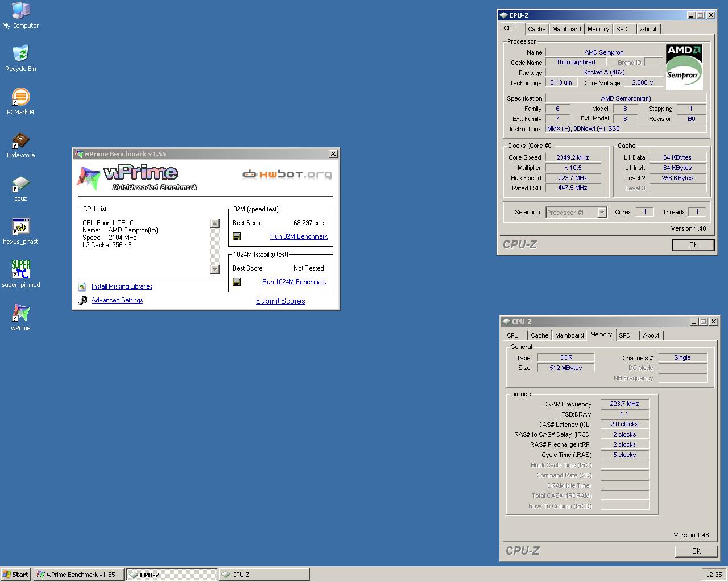Click the memory Size value 512 MBytes
The image size is (728, 582).
(566, 368)
